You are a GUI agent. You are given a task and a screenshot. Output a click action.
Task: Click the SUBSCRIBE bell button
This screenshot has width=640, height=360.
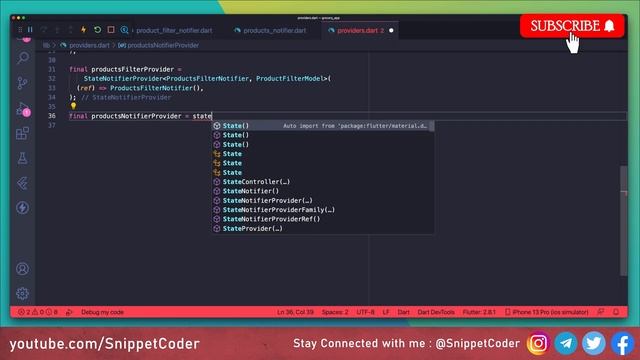point(572,26)
